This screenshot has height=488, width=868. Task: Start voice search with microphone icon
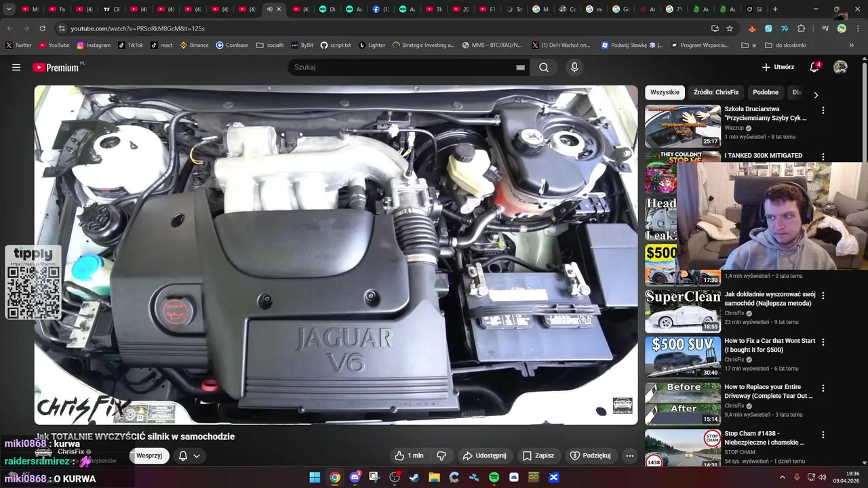574,67
